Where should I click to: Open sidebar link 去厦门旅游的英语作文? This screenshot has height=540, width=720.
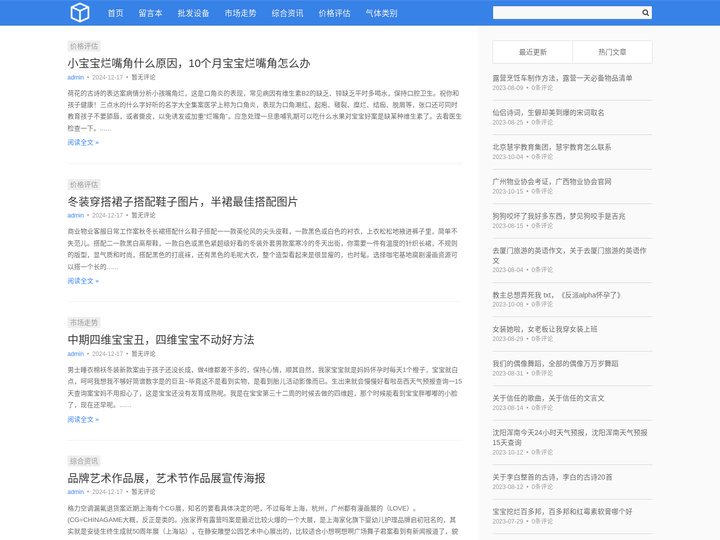(569, 255)
